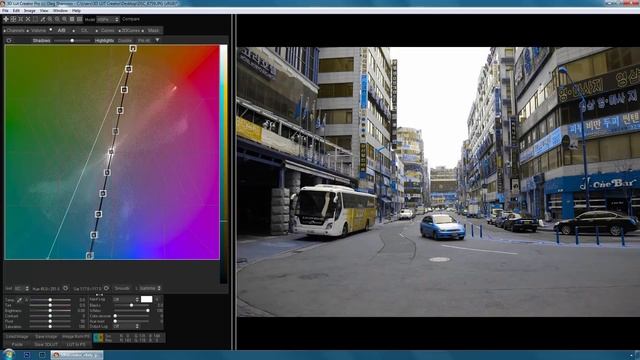
Task: Select the Channels radio tab
Action: pyautogui.click(x=14, y=30)
